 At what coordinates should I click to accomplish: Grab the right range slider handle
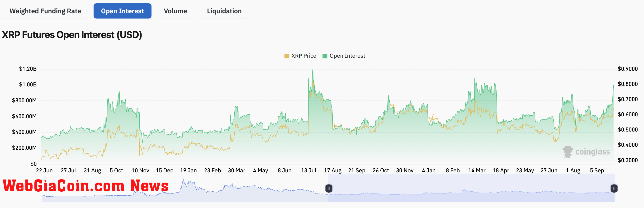coord(614,188)
